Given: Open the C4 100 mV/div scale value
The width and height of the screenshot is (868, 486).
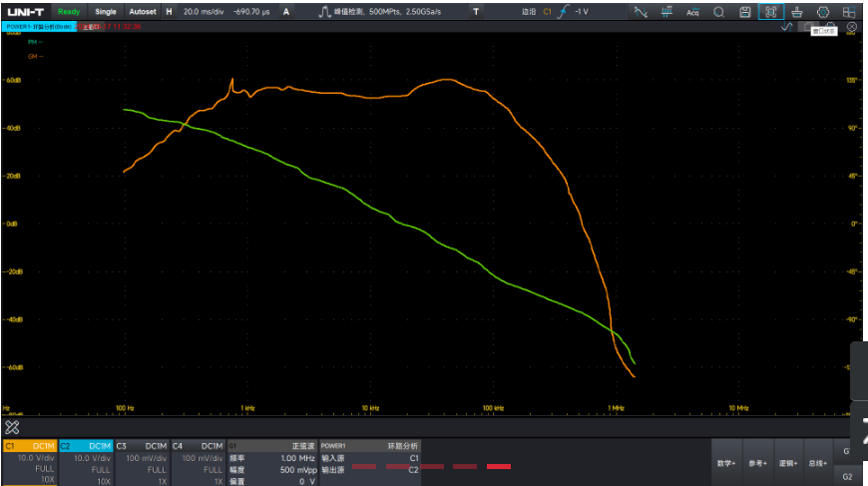Looking at the screenshot, I should pyautogui.click(x=203, y=458).
